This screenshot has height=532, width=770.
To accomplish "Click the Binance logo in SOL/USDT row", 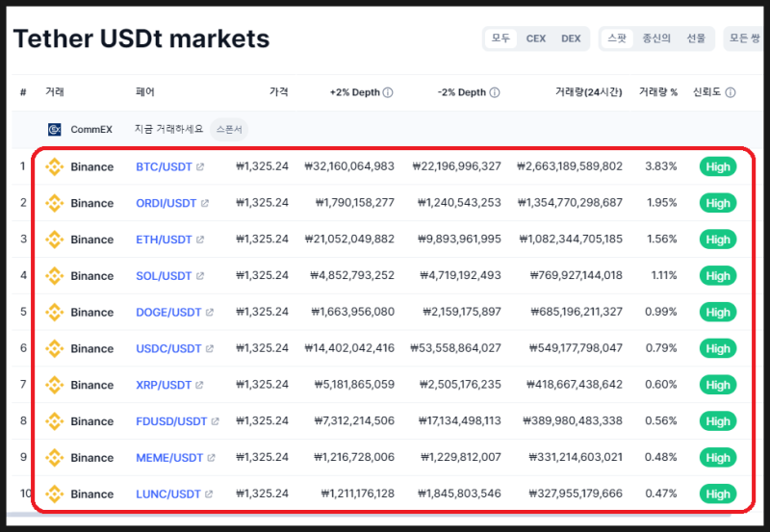I will coord(55,276).
